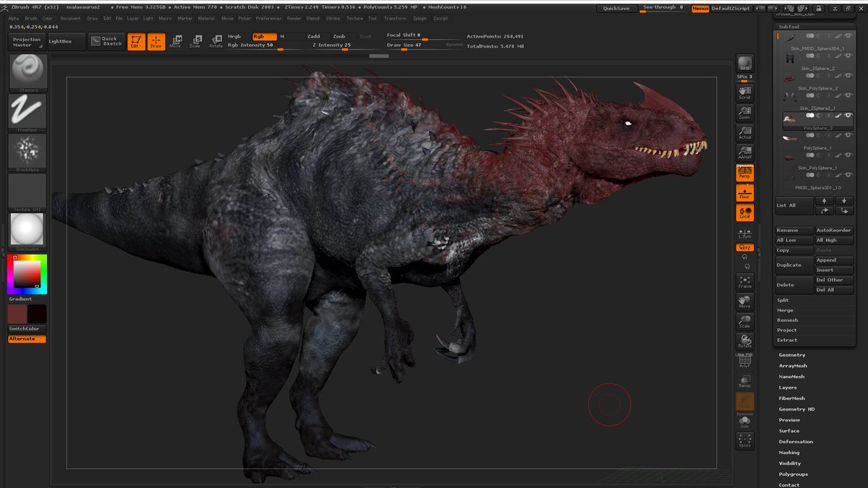
Task: Toggle PolyF polyframe display
Action: tap(744, 361)
